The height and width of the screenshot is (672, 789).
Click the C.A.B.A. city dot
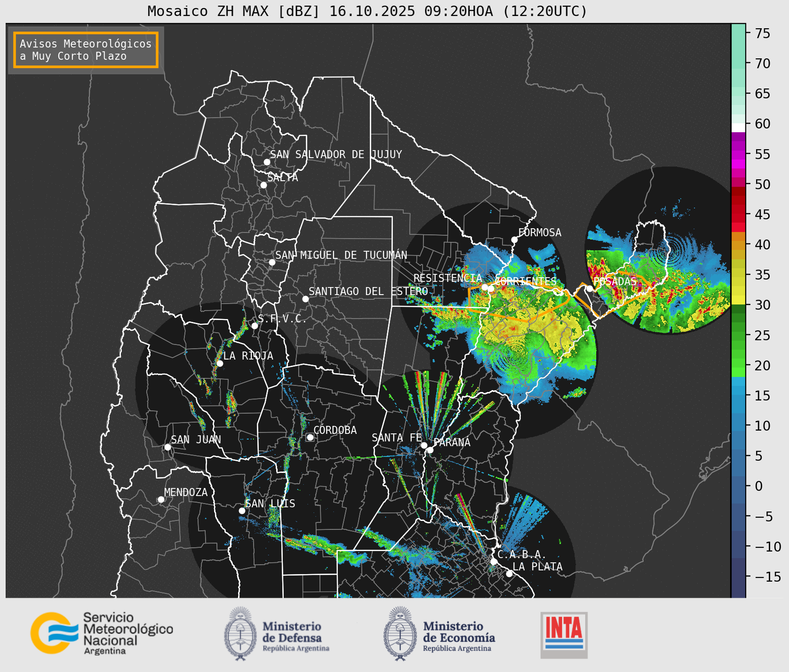pyautogui.click(x=494, y=561)
